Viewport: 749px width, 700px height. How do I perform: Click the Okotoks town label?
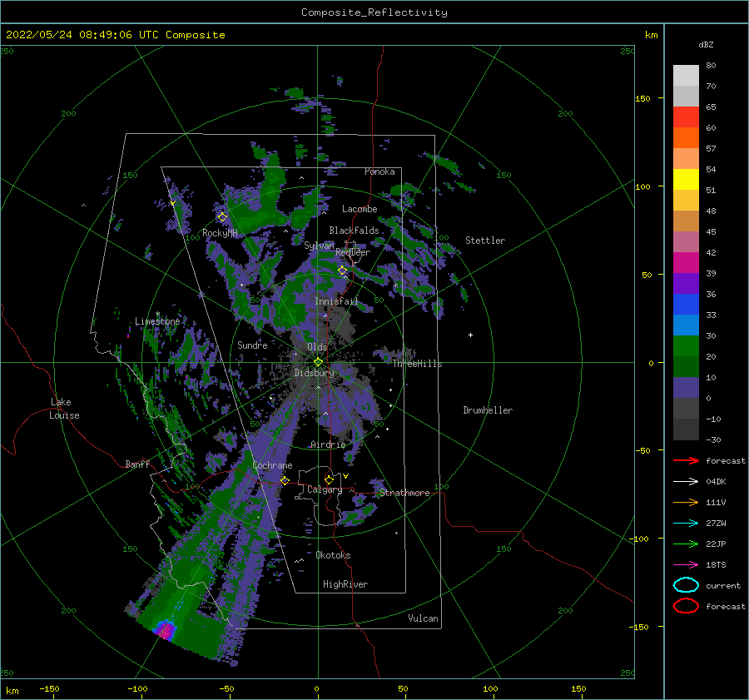pos(333,555)
